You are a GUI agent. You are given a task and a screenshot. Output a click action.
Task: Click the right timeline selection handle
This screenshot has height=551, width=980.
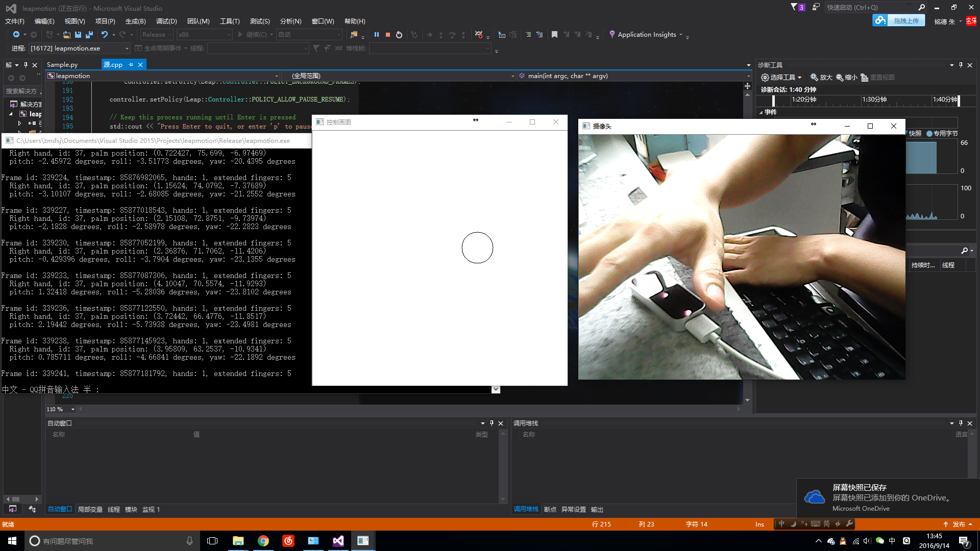coord(959,101)
